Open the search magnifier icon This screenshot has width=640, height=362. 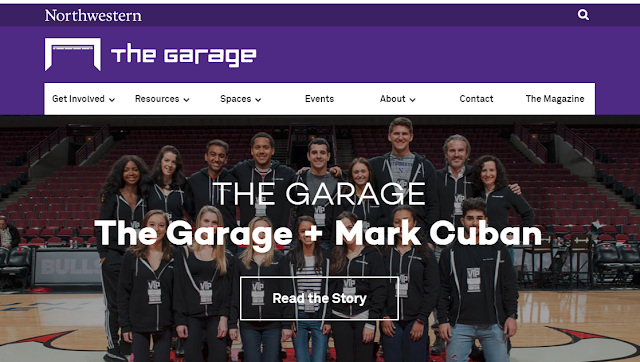(583, 15)
